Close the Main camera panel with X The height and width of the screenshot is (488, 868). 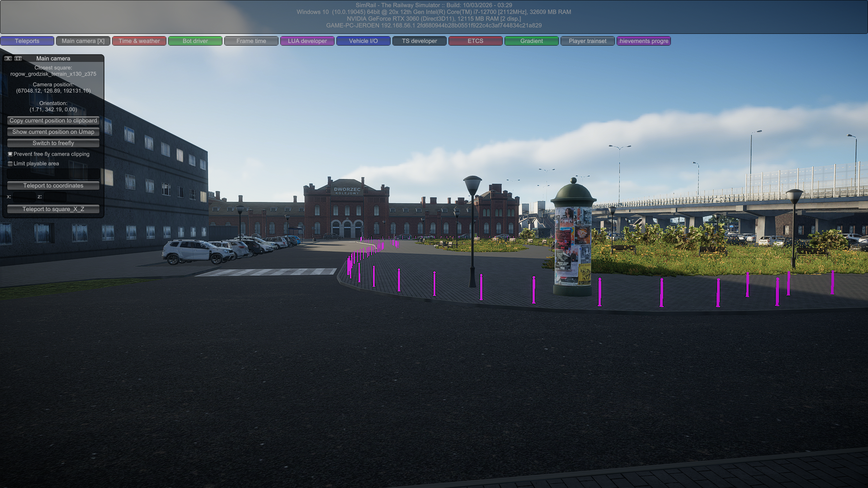point(8,58)
